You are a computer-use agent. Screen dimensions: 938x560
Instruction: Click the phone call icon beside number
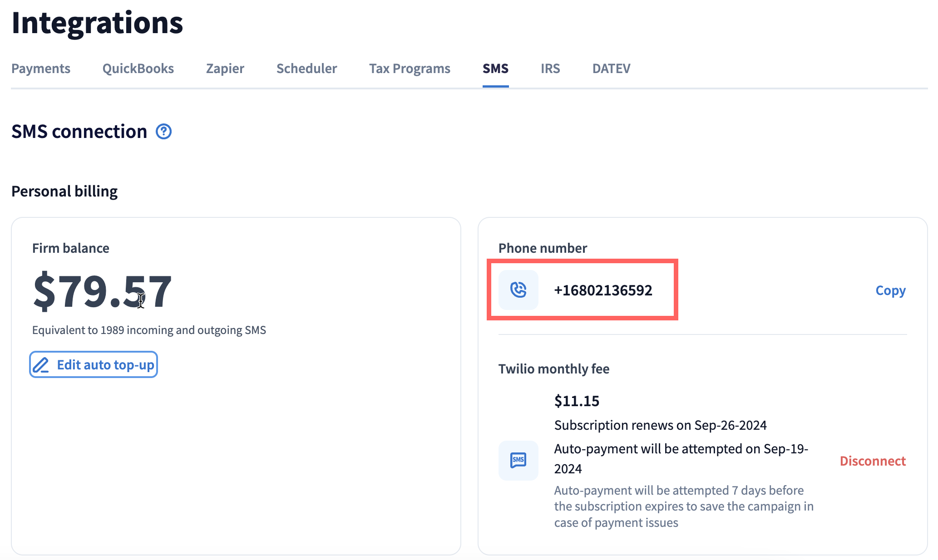tap(518, 290)
